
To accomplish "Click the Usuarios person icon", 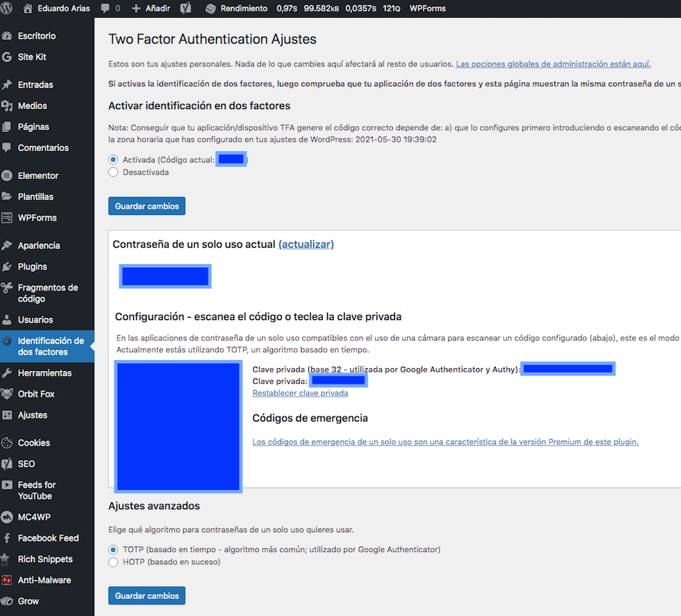I will [x=7, y=320].
